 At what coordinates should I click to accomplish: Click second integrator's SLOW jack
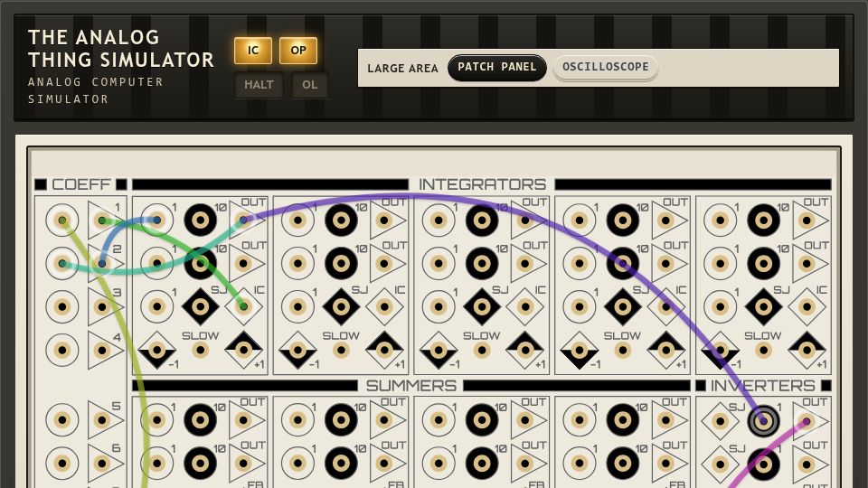tap(341, 350)
